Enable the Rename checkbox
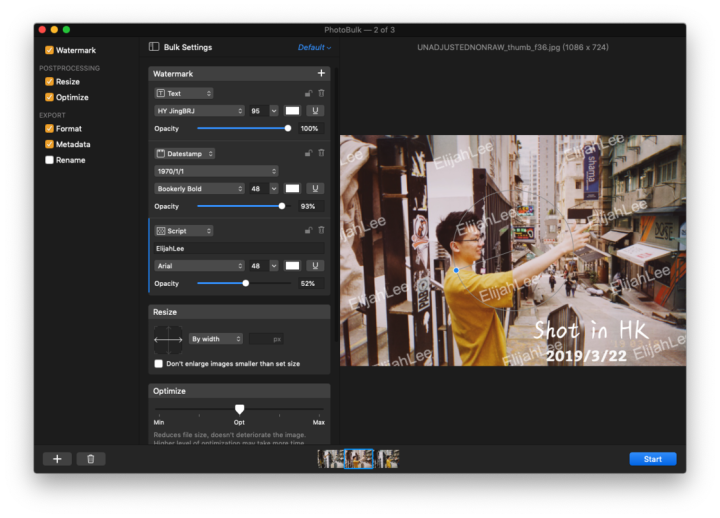The height and width of the screenshot is (518, 720). pyautogui.click(x=49, y=160)
